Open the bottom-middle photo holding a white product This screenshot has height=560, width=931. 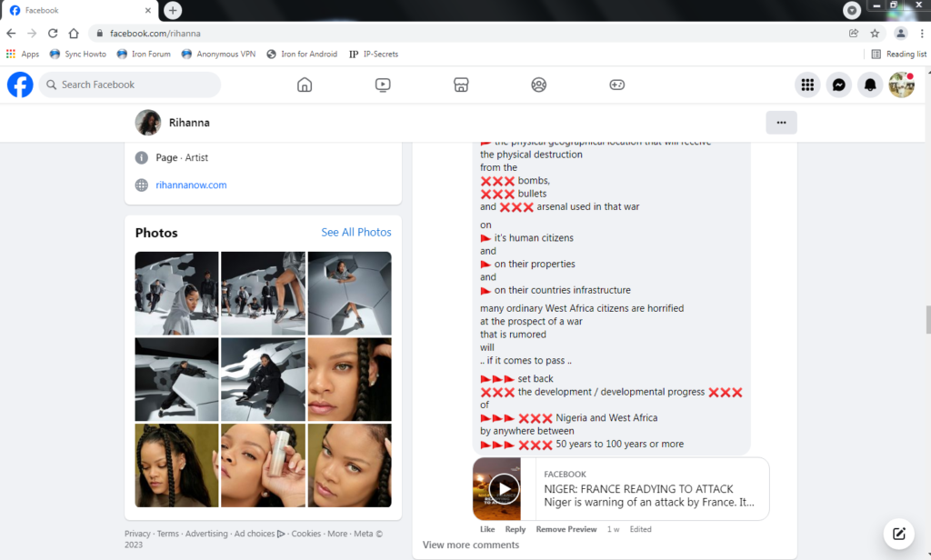[x=263, y=465]
